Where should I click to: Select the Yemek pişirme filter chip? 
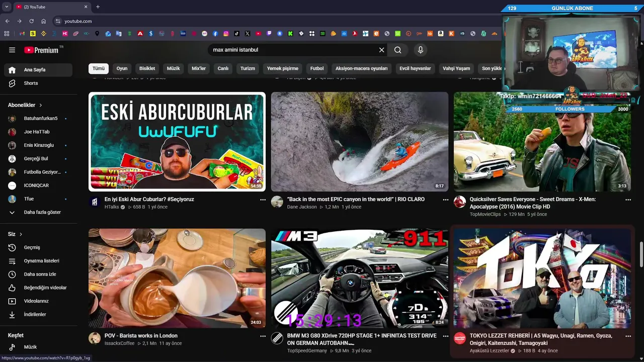click(x=282, y=68)
